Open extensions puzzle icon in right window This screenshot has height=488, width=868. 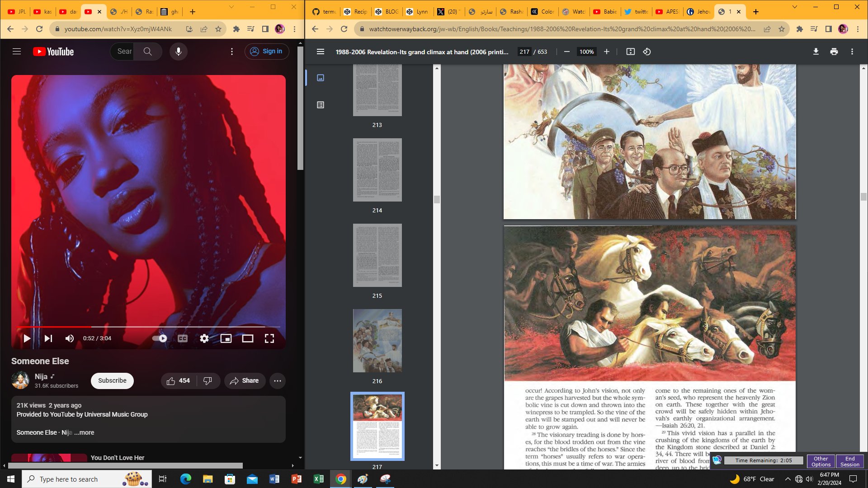pos(800,29)
